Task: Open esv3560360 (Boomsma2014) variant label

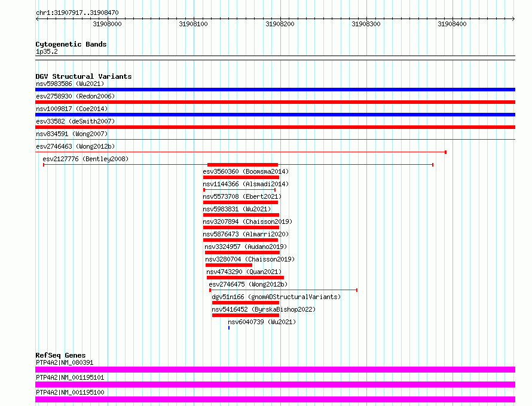Action: (246, 171)
